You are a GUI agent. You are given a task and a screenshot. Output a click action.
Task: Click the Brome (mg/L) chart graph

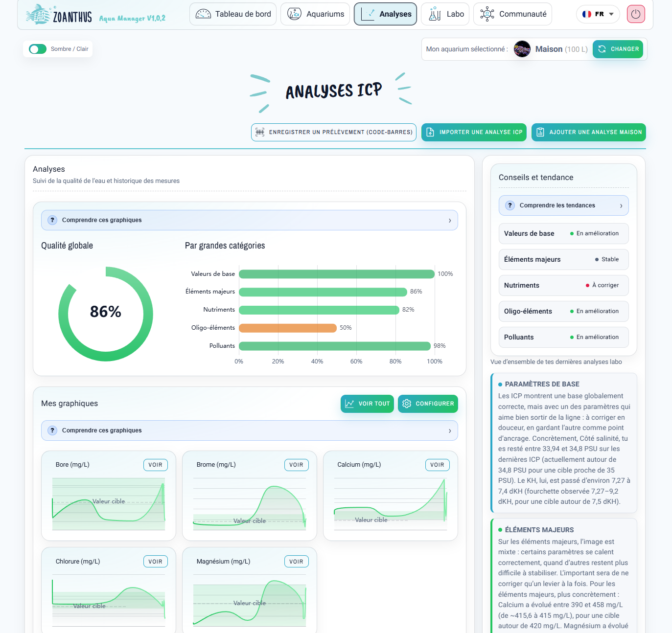coord(250,504)
